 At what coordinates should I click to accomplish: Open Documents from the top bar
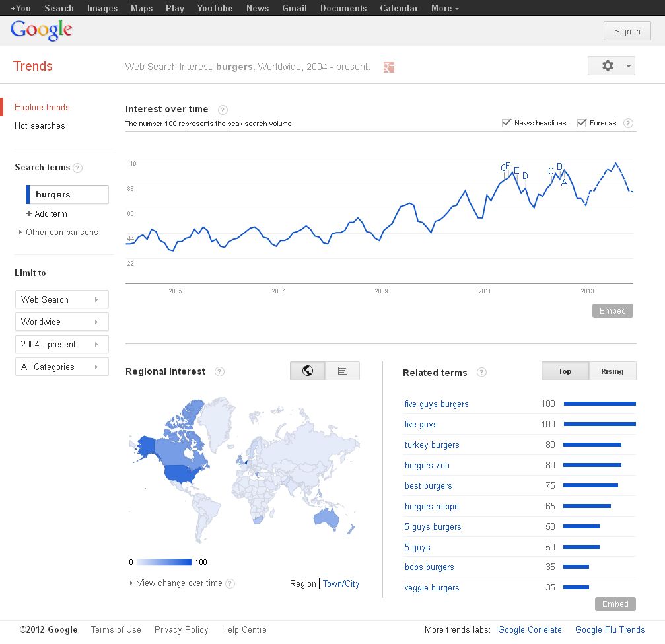pyautogui.click(x=343, y=8)
